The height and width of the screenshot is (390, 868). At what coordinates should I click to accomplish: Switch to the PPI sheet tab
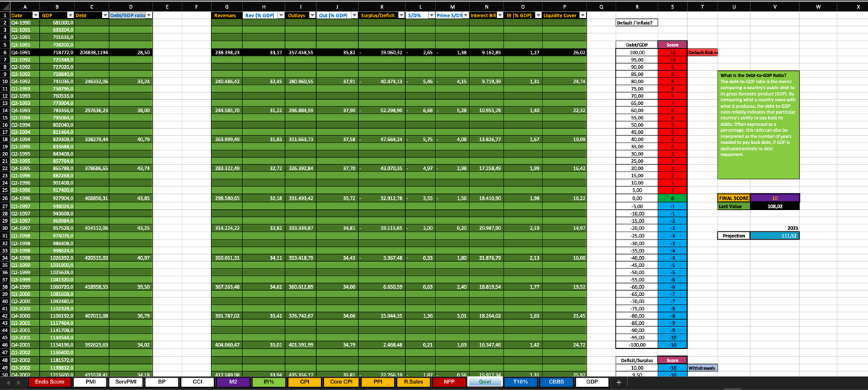click(378, 382)
